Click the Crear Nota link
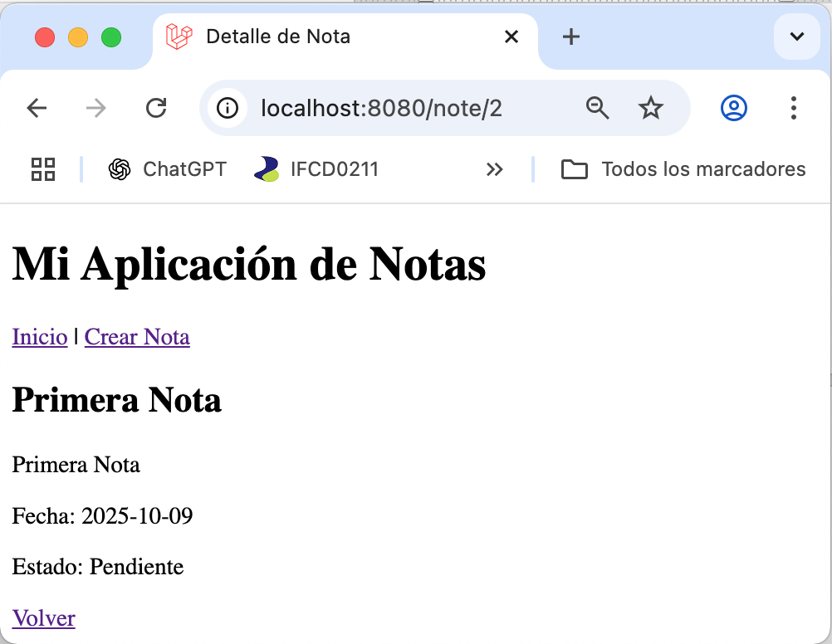Viewport: 832px width, 644px height. click(137, 337)
